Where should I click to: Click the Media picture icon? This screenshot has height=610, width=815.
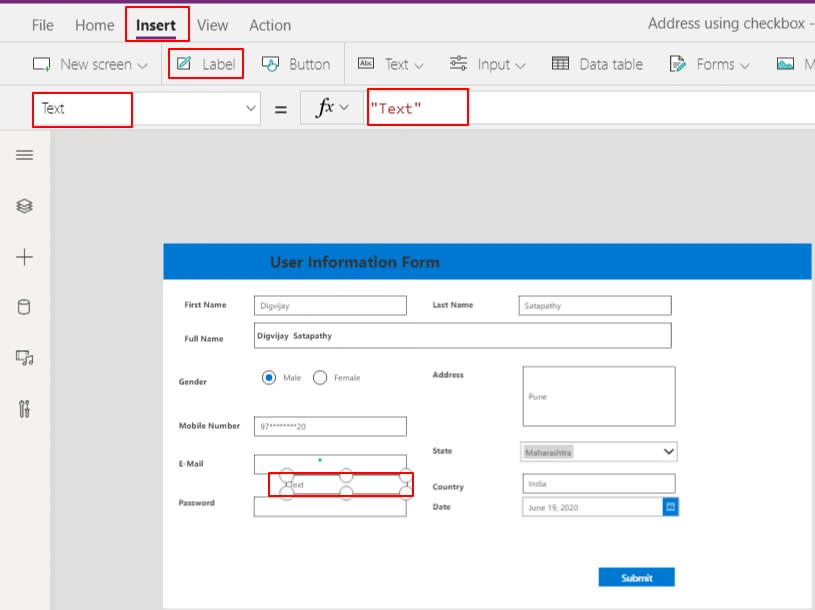[785, 64]
